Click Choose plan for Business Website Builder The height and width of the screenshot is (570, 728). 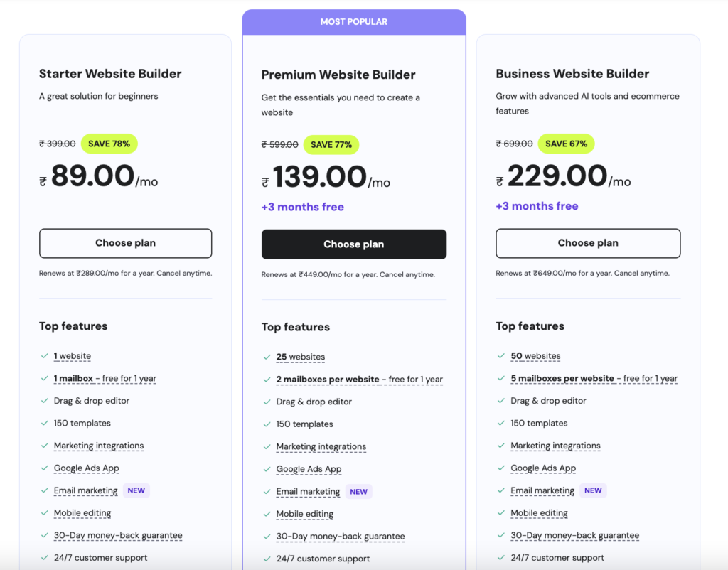tap(587, 243)
